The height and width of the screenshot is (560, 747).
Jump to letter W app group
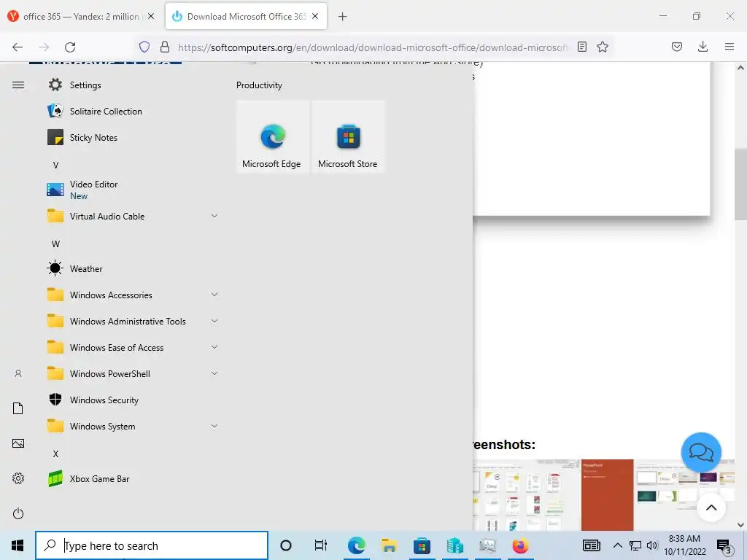coord(55,244)
